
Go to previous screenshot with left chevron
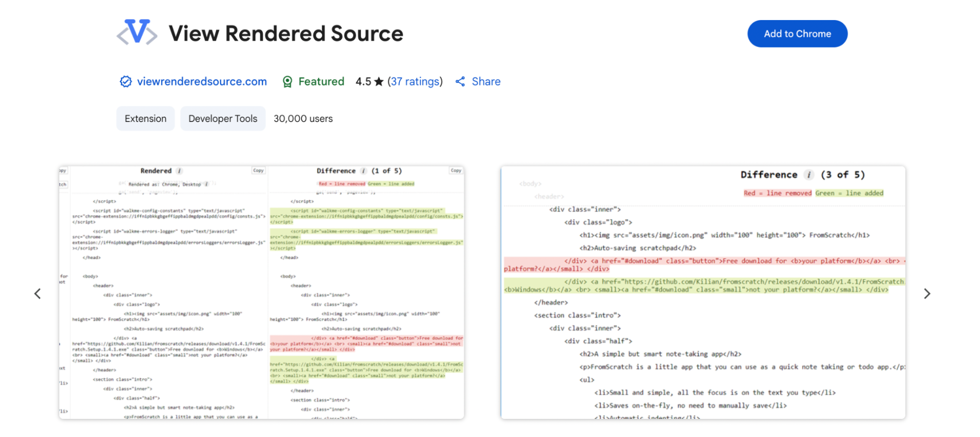pos(38,293)
